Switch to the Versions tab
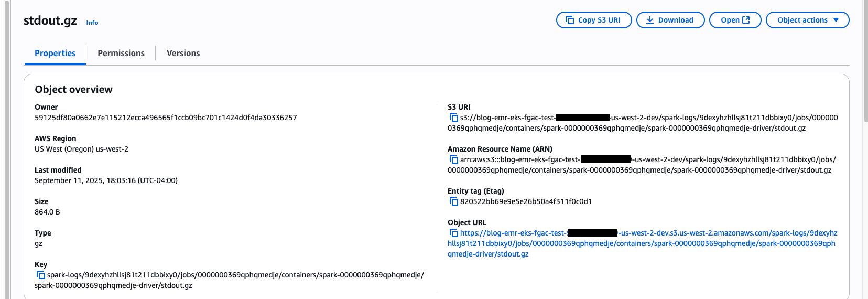Image resolution: width=868 pixels, height=299 pixels. click(183, 54)
